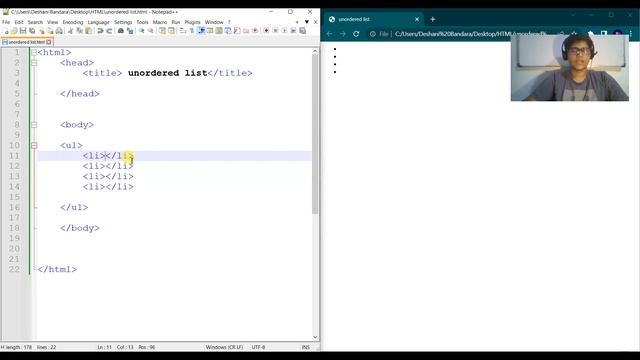Collapse the ul fold marker on line 10
This screenshot has width=640, height=360.
(x=34, y=145)
